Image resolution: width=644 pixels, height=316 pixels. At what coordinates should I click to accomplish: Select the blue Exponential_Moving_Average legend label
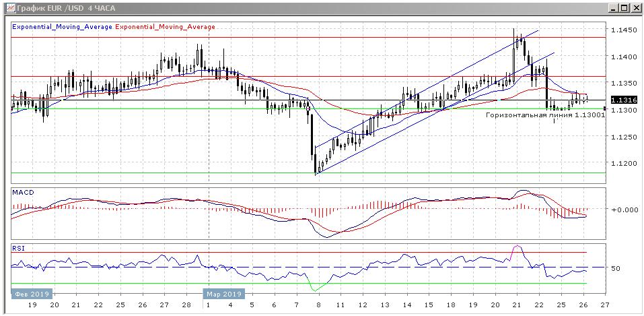tap(62, 27)
